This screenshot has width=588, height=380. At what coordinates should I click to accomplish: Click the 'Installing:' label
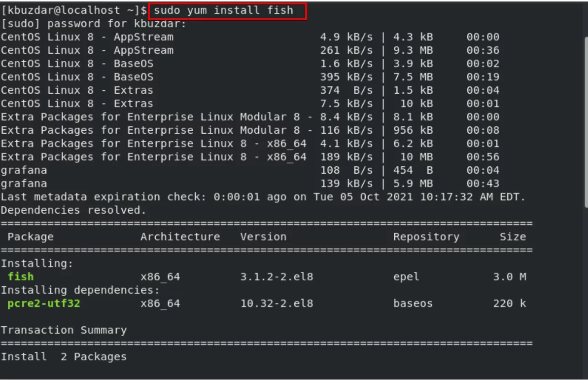(37, 264)
